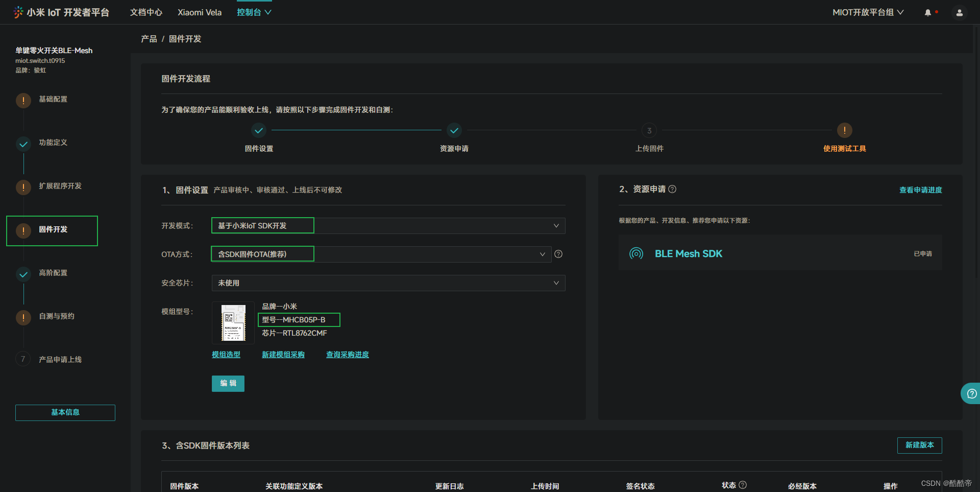Screen dimensions: 980x492
Task: Go to 产品申请上线 step
Action: 60,360
